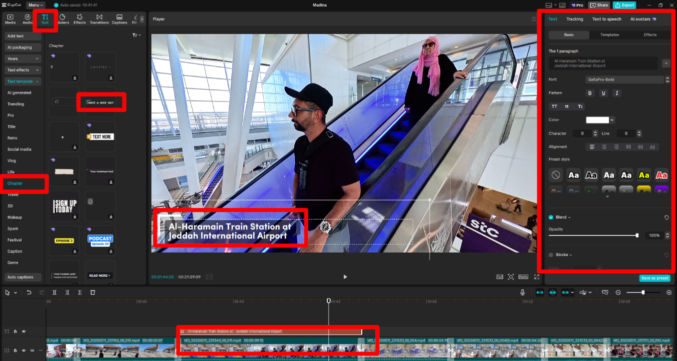Click the Export button
The image size is (677, 361).
click(624, 5)
